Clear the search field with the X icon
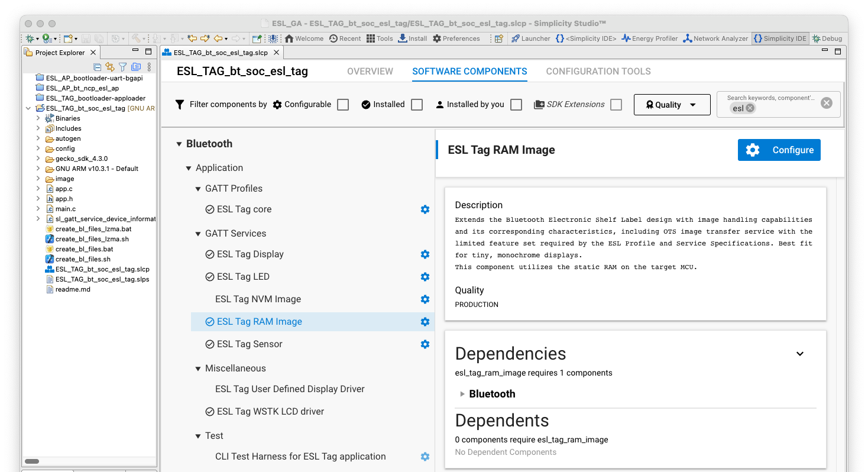Image resolution: width=868 pixels, height=472 pixels. [826, 103]
